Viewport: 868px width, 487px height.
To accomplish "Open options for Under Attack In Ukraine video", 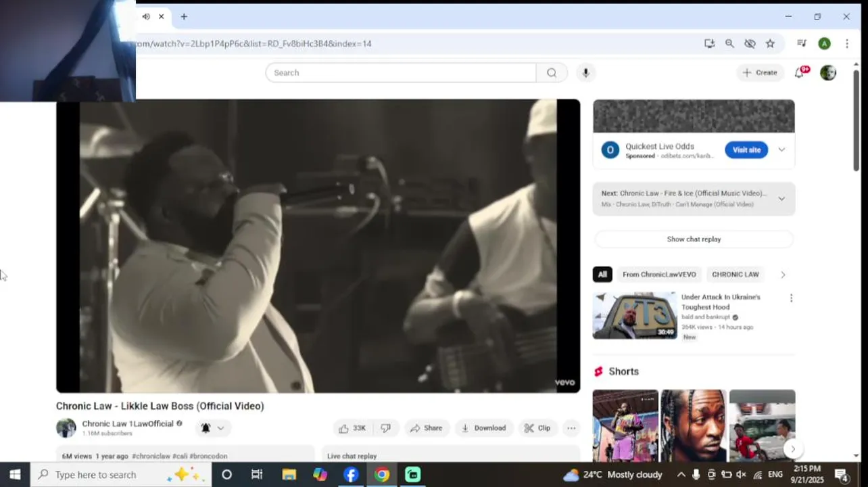I will pyautogui.click(x=791, y=298).
